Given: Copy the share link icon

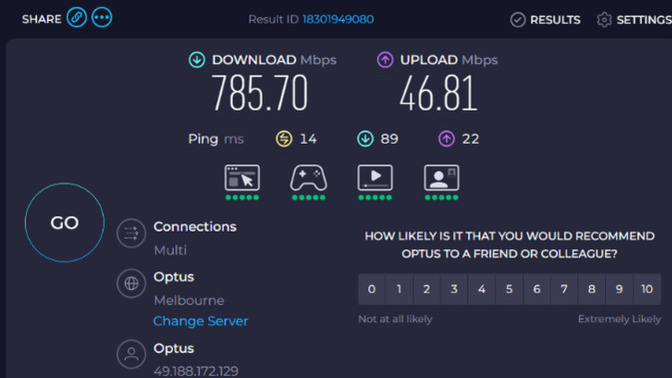Looking at the screenshot, I should 77,18.
